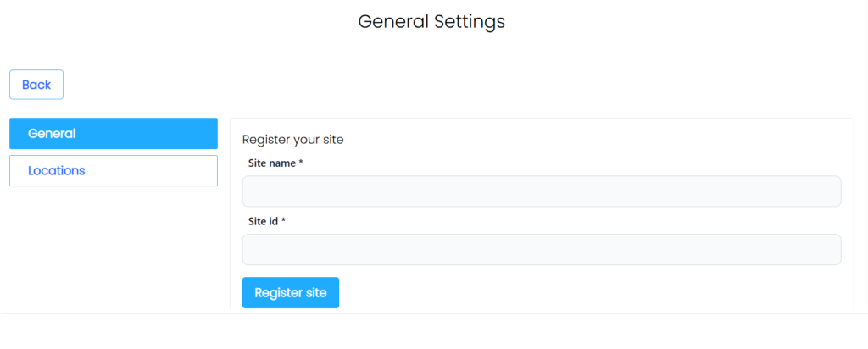The image size is (868, 349).
Task: Click the Back button
Action: point(36,85)
